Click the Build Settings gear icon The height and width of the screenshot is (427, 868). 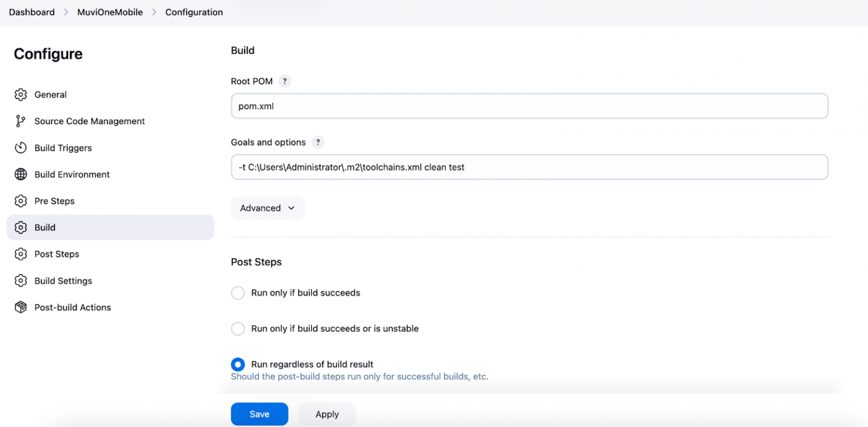click(21, 281)
